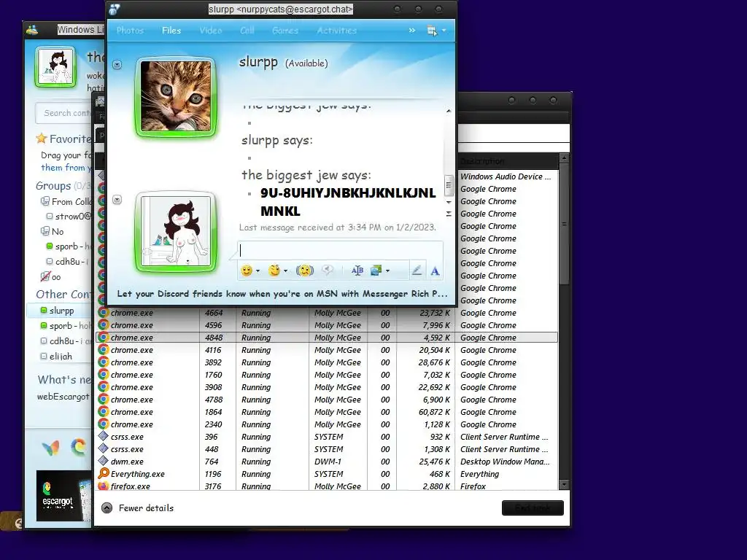Open the wink emoticon picker icon
747x560 pixels.
click(274, 271)
